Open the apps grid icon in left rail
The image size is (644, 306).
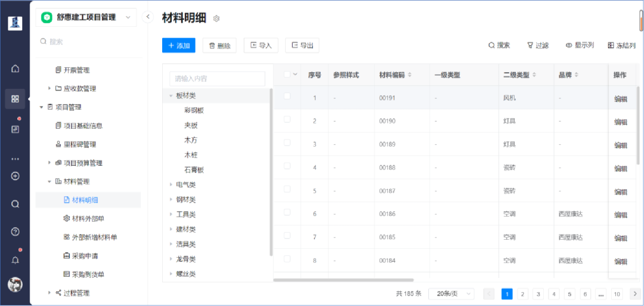click(x=15, y=98)
